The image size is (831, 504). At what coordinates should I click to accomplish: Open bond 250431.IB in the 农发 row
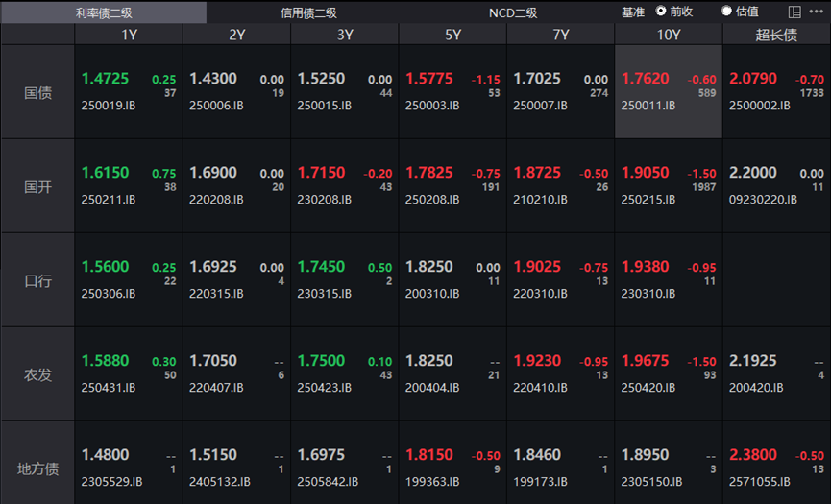coord(129,374)
